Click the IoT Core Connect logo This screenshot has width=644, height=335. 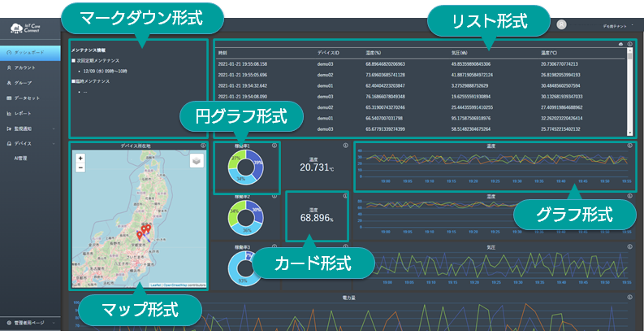25,28
